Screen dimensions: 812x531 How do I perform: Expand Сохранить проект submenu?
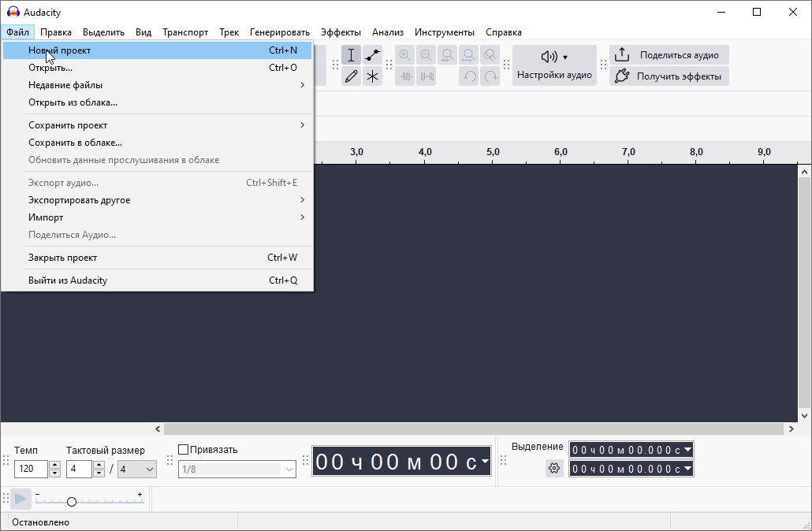point(158,125)
